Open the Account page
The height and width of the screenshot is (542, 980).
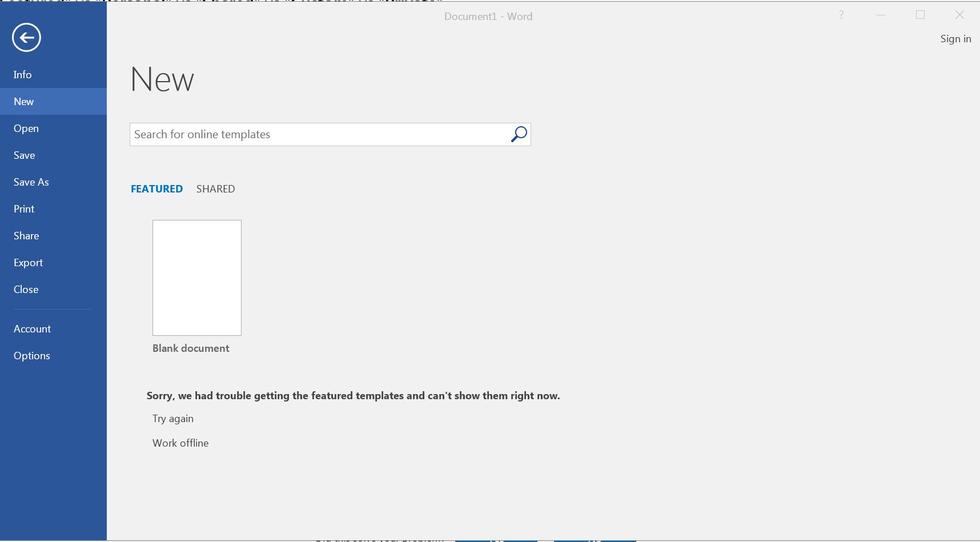click(x=53, y=329)
